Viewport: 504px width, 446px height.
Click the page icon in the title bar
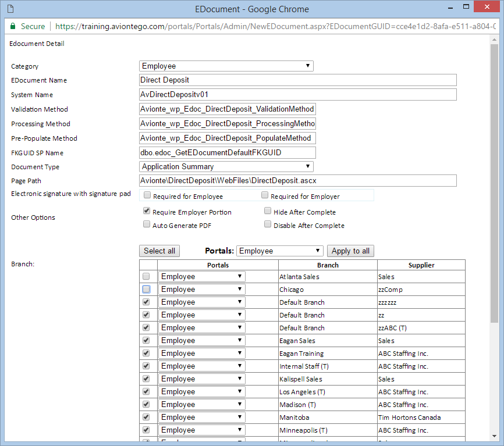10,9
